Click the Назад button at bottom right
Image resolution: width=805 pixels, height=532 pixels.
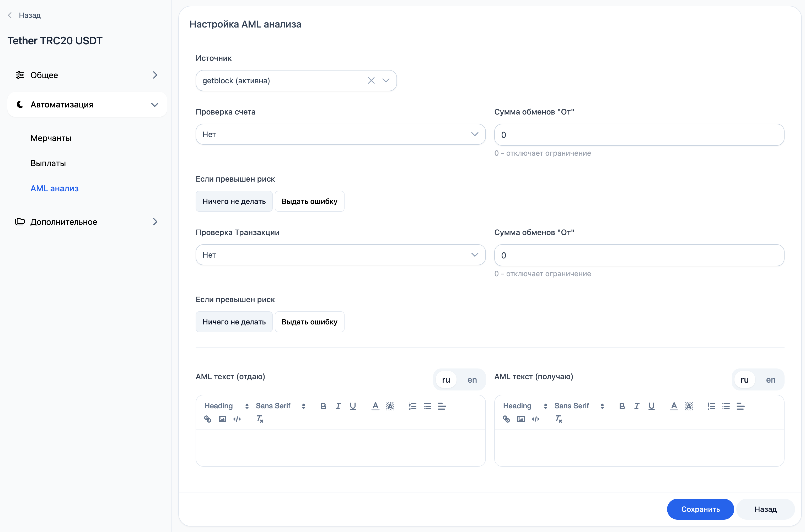(x=766, y=509)
